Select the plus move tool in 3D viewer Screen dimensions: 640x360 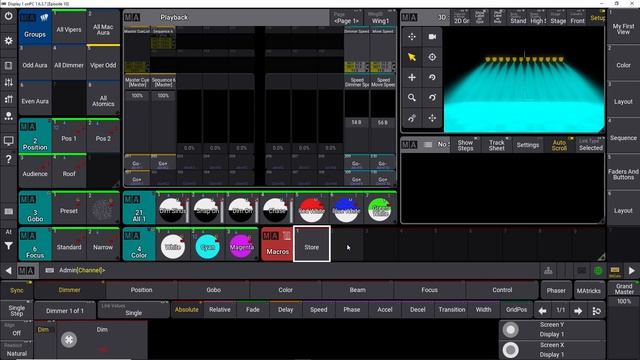(412, 78)
